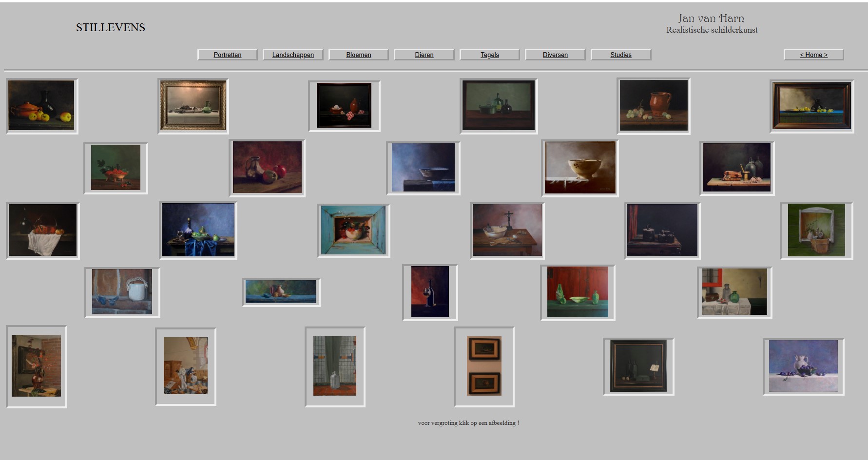Open the Bloemen gallery

click(x=359, y=55)
